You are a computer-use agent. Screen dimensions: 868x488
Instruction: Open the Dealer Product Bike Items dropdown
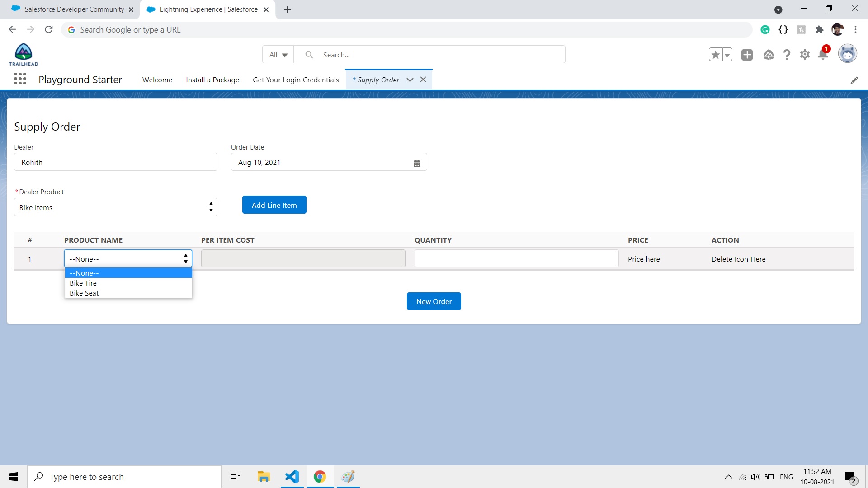[x=116, y=207]
